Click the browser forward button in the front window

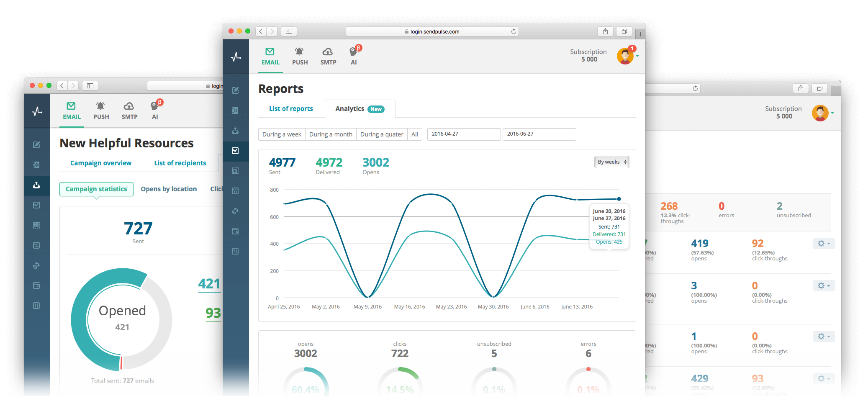click(272, 31)
